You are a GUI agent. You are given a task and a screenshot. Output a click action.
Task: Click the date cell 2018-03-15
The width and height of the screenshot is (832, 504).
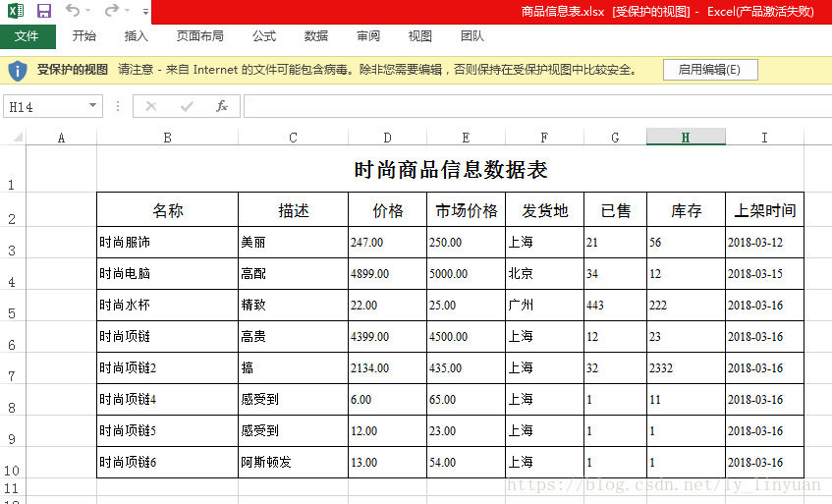click(x=764, y=274)
